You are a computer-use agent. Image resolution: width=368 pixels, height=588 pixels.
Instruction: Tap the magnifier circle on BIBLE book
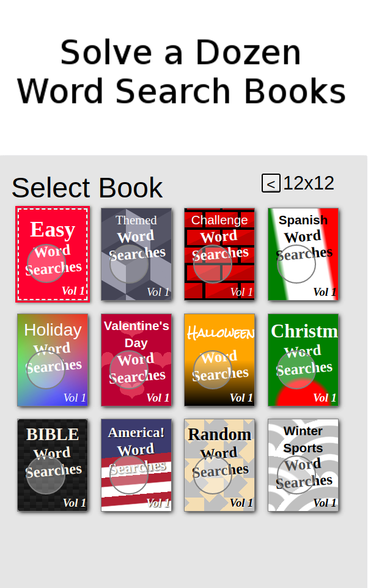[45, 475]
